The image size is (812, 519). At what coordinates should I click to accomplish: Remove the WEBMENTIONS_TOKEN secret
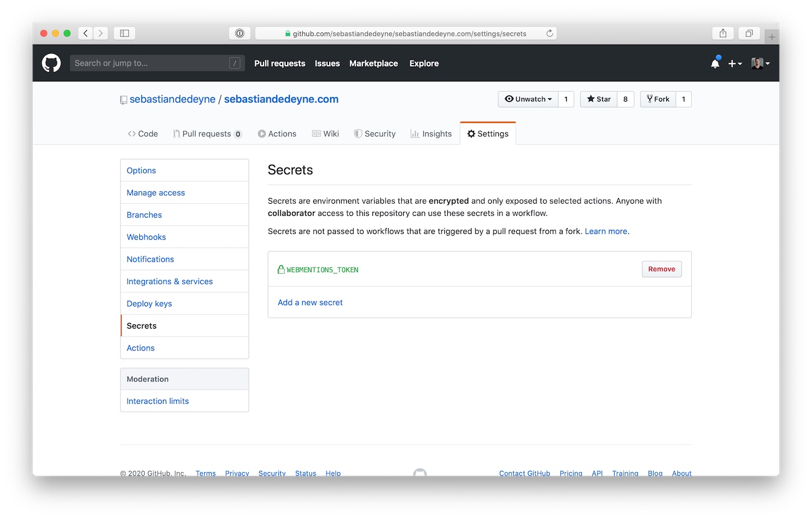point(662,269)
